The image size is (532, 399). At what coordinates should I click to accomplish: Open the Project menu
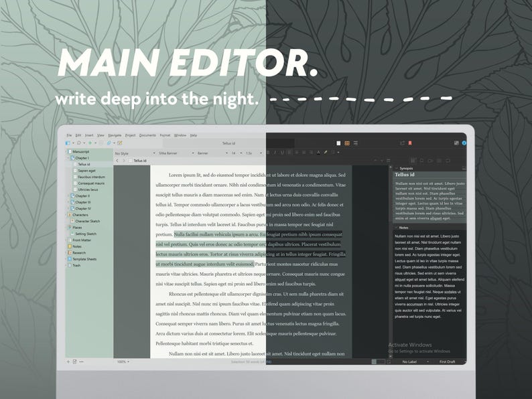click(130, 135)
